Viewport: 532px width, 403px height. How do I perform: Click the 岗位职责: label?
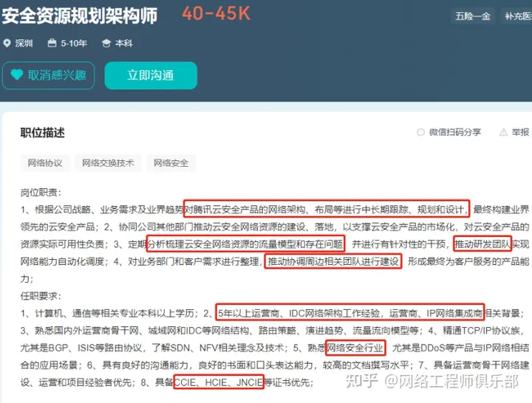41,193
